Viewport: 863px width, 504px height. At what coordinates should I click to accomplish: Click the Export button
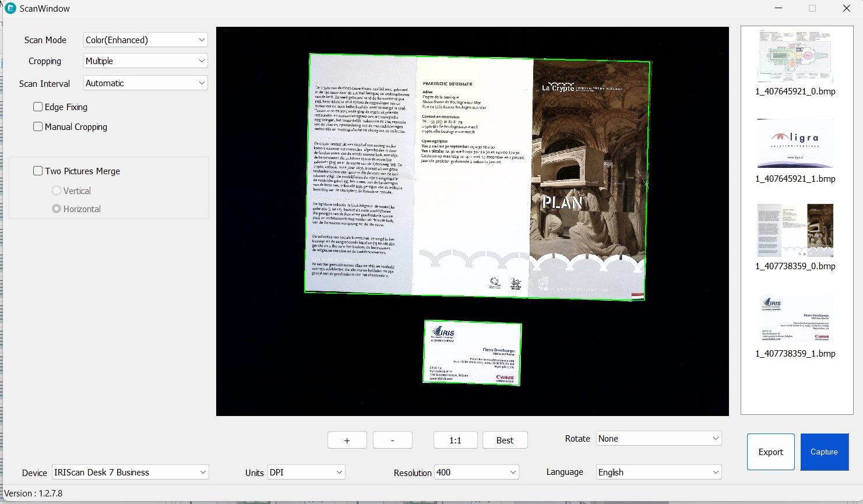click(771, 452)
